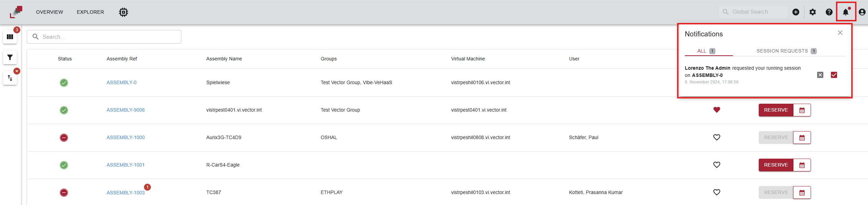Open the ASSEMBLY-1000 link
This screenshot has width=868, height=205.
click(126, 137)
